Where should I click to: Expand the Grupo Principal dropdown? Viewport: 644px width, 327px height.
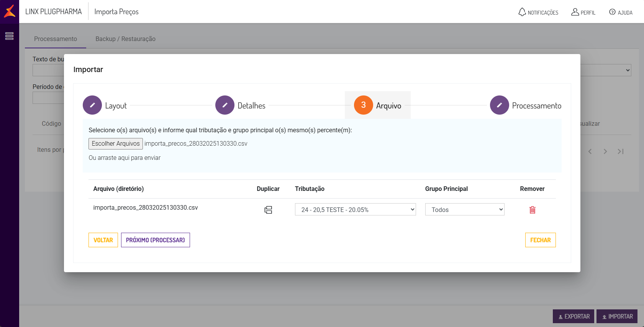[464, 209]
